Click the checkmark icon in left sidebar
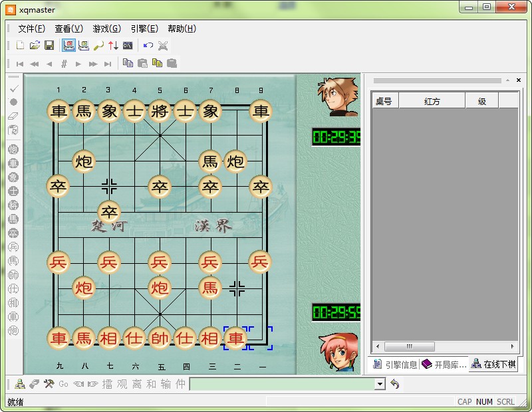532x412 pixels. pos(13,88)
